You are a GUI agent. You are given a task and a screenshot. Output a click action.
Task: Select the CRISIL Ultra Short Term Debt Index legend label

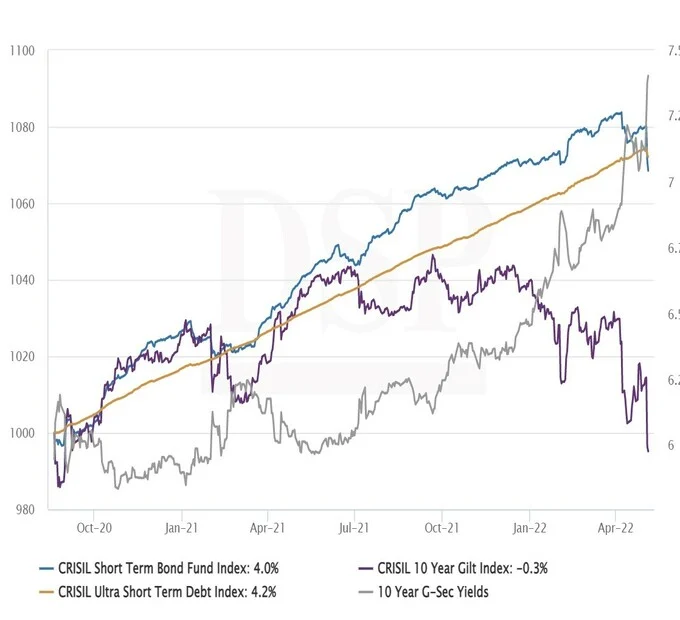[x=169, y=591]
